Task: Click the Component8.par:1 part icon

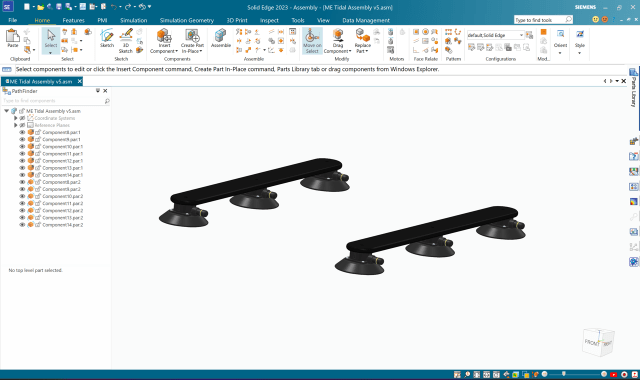Action: (x=31, y=132)
